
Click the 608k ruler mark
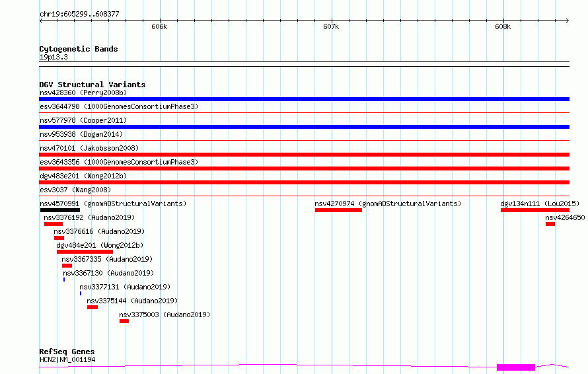503,26
